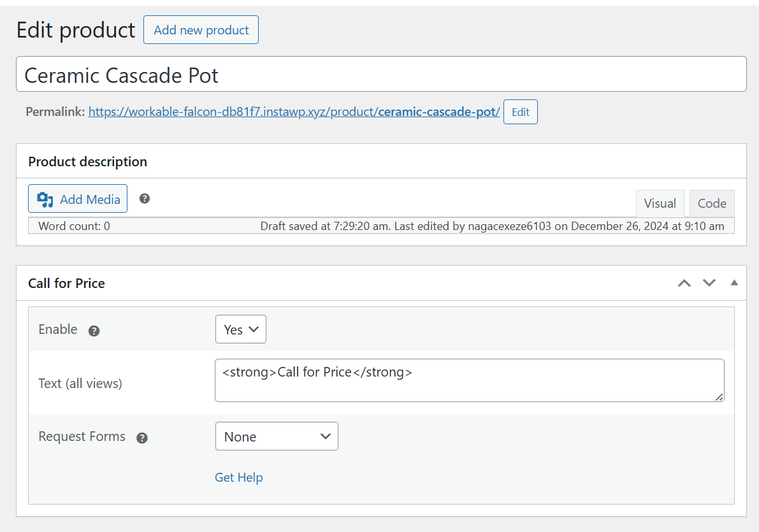Viewport: 759px width, 532px height.
Task: Move the Call for Price panel up
Action: (684, 283)
